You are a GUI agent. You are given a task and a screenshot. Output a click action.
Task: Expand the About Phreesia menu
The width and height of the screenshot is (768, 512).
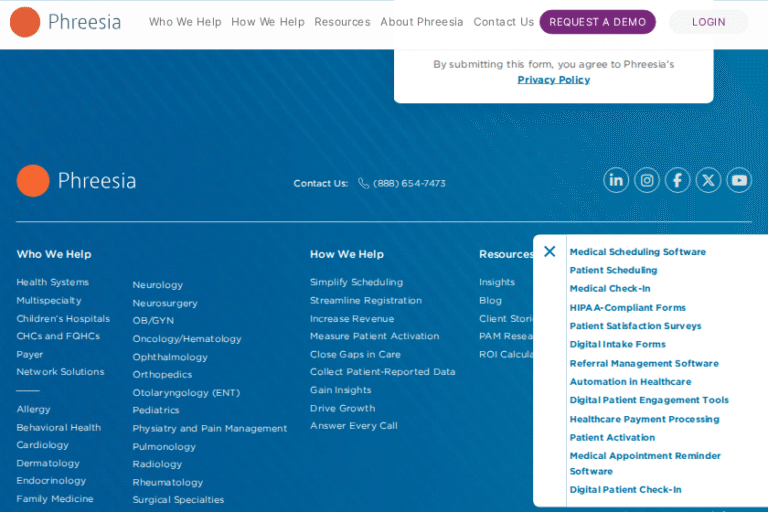[421, 22]
